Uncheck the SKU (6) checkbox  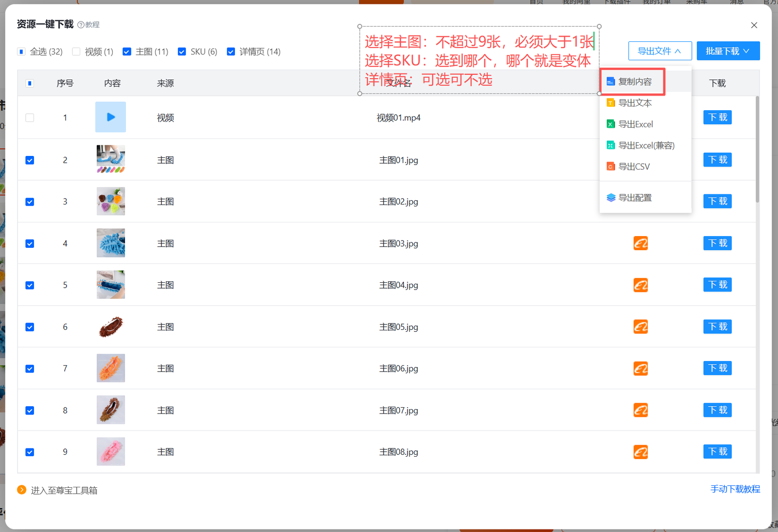click(x=181, y=51)
